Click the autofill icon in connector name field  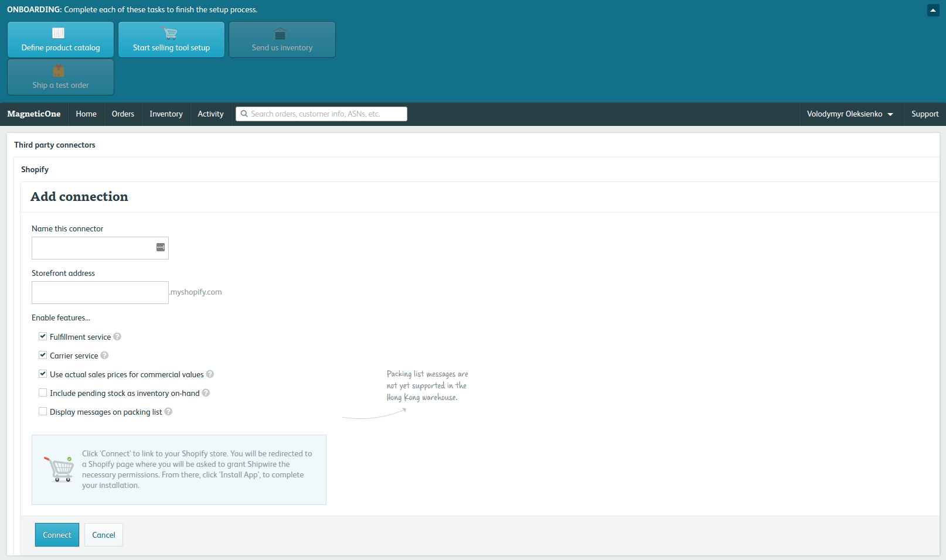(160, 248)
